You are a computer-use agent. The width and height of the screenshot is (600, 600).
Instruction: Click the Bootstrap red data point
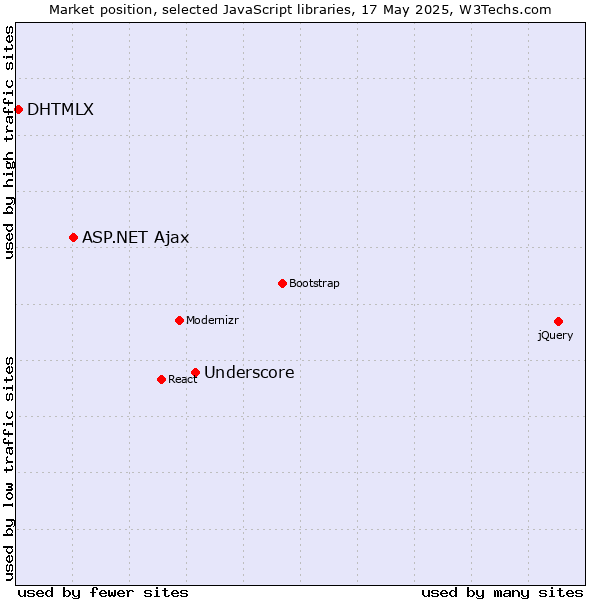pyautogui.click(x=282, y=284)
